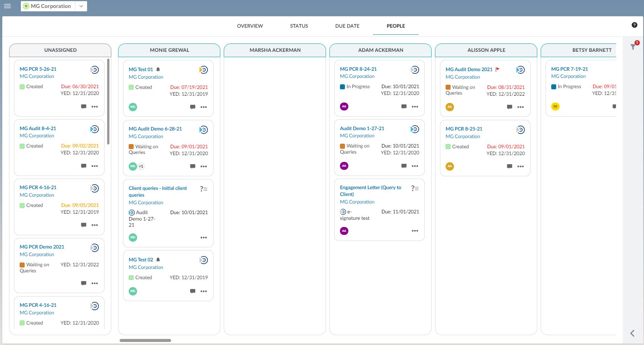
Task: Open the MG Audit Demo 6-28-21 link
Action: coord(155,129)
